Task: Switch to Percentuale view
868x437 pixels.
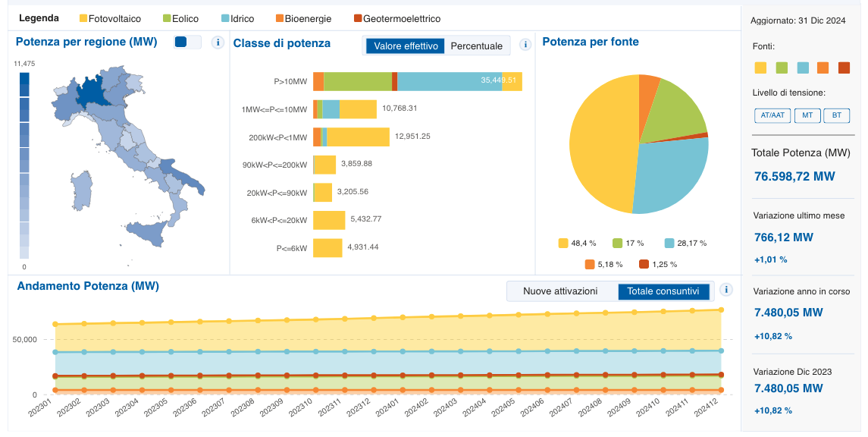Action: coord(477,46)
